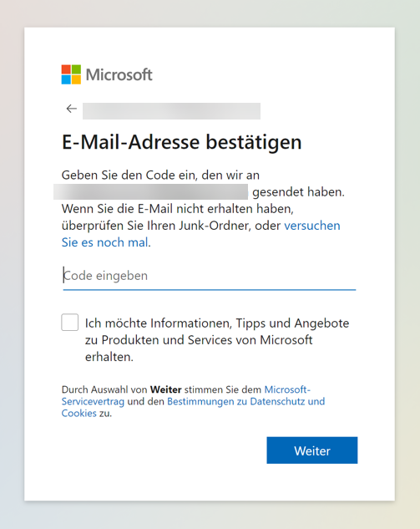Viewport: 420px width, 529px height.
Task: Click the 'Servicevertrag' link word
Action: (x=93, y=401)
